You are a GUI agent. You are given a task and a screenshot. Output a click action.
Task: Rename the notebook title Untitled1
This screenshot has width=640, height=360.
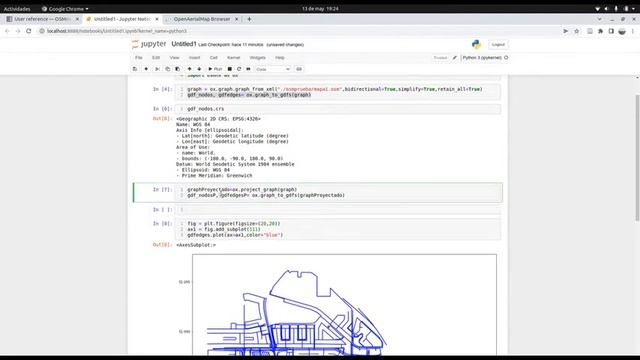click(184, 44)
